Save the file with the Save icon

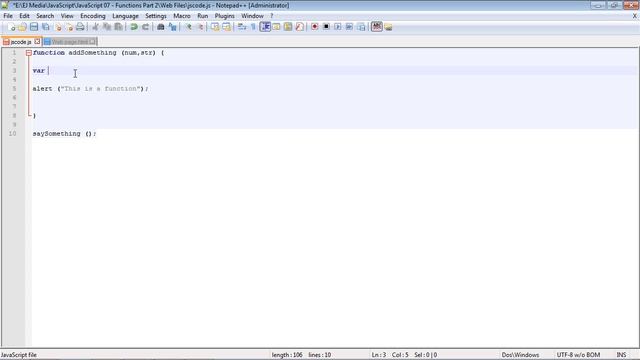[x=34, y=27]
